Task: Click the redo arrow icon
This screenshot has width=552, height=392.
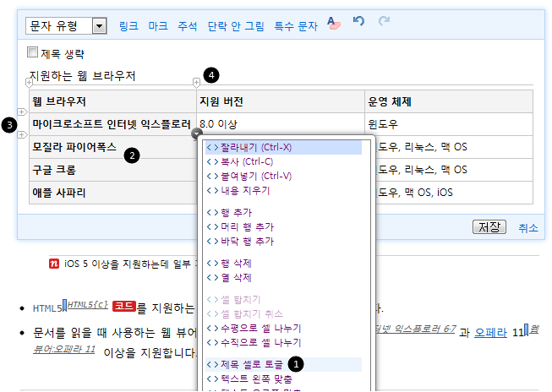Action: tap(384, 21)
